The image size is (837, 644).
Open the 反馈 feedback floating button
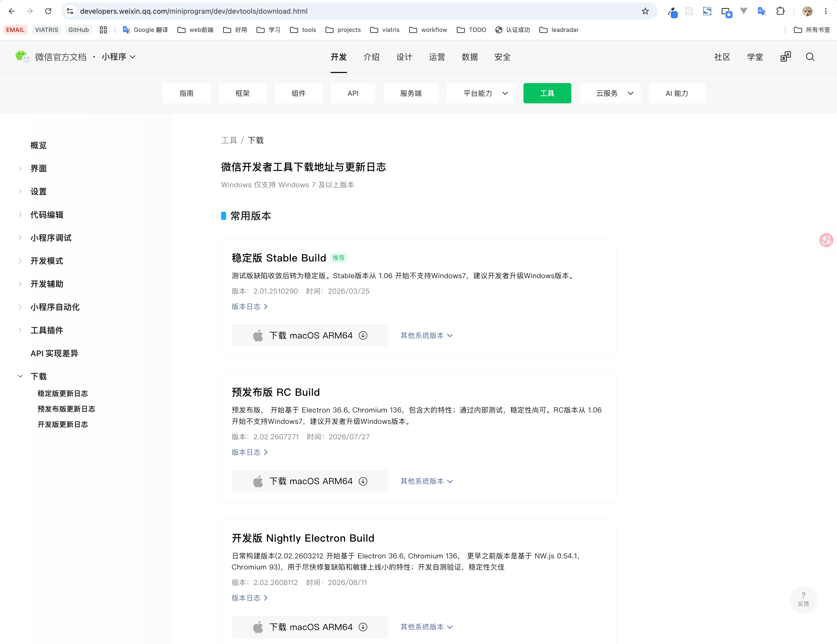803,600
